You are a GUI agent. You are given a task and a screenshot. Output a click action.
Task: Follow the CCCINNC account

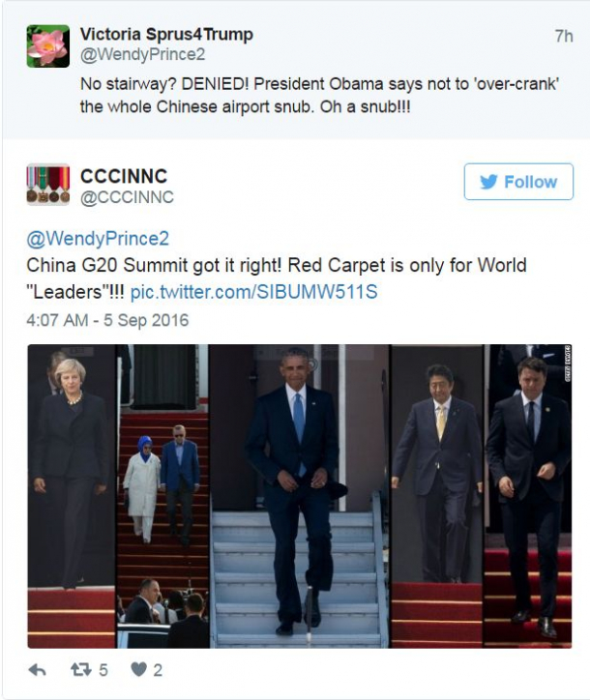[518, 182]
